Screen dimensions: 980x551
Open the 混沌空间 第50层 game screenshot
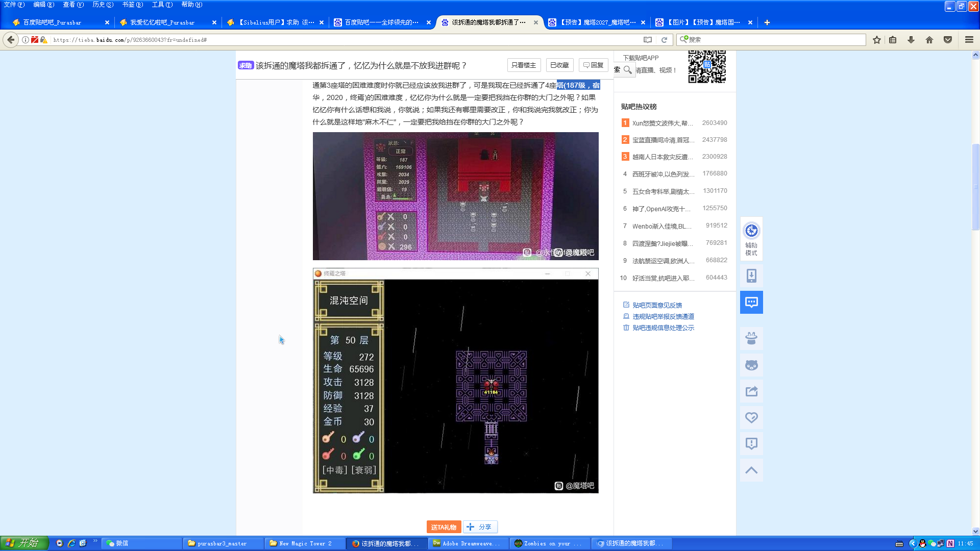click(455, 381)
